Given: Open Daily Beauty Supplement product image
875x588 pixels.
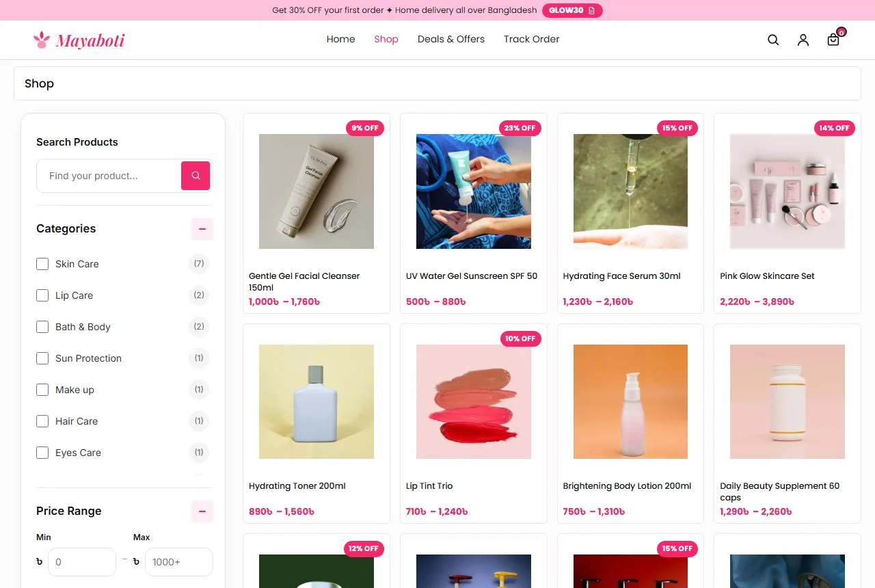Looking at the screenshot, I should click(787, 401).
